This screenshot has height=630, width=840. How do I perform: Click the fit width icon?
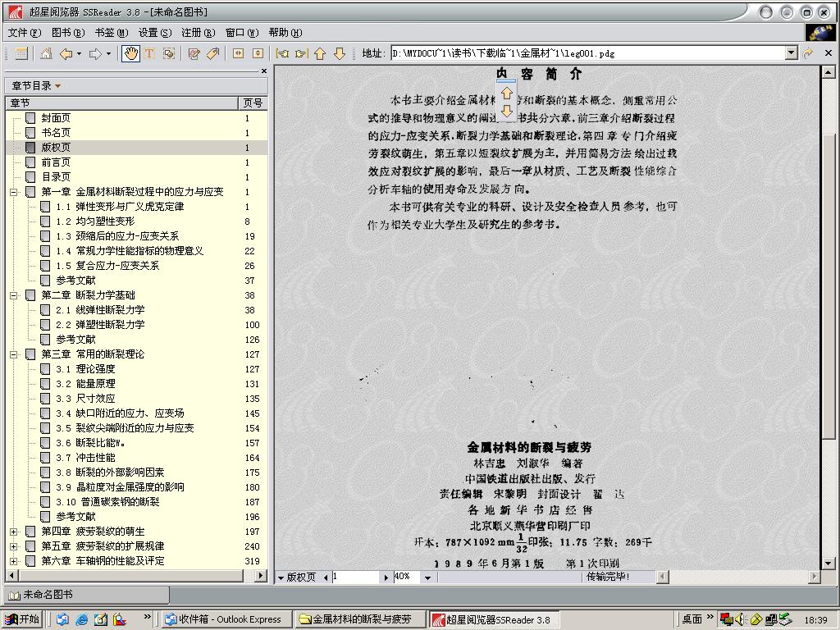click(239, 53)
